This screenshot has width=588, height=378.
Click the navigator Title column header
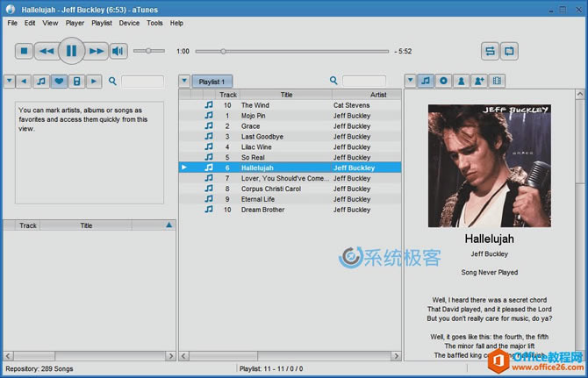(86, 225)
